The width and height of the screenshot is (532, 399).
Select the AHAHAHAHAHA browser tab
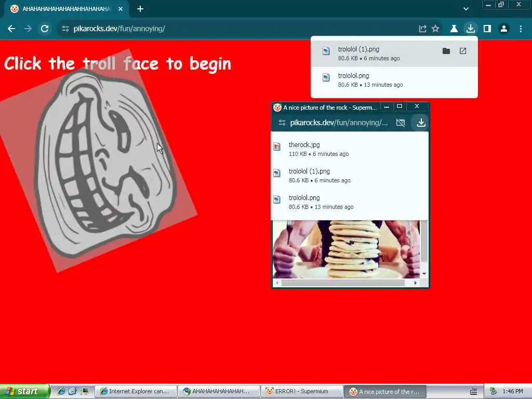pos(66,9)
